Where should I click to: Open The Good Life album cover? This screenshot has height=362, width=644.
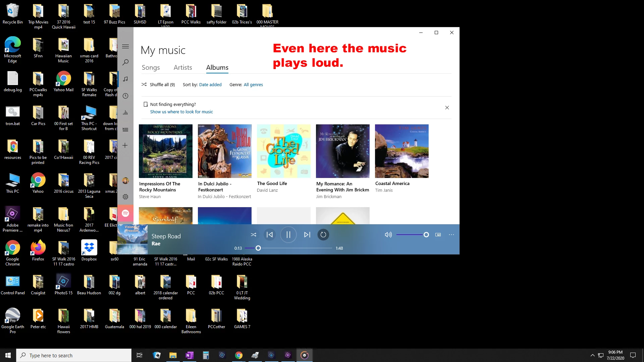[x=284, y=151]
